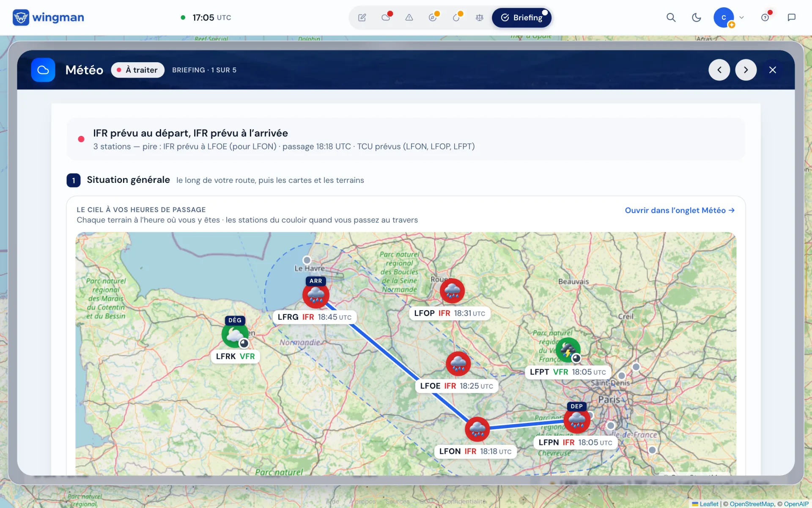Open the fuel circle icon in toolbar
The height and width of the screenshot is (508, 812).
[456, 18]
